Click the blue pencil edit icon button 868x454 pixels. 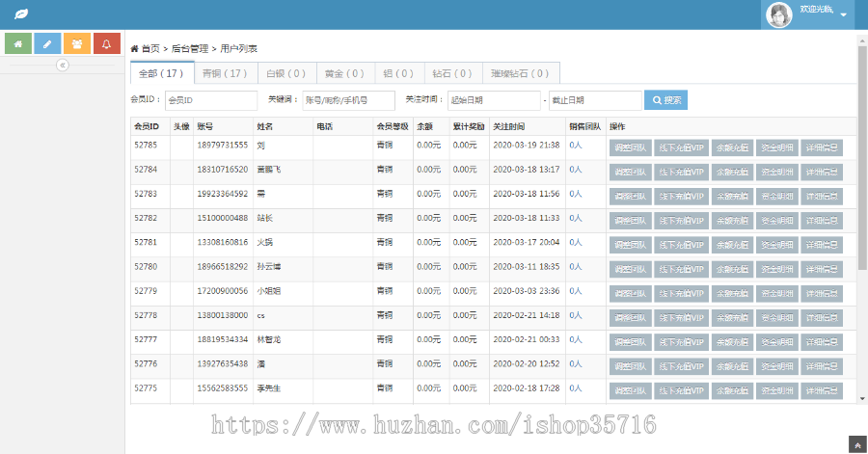coord(47,43)
